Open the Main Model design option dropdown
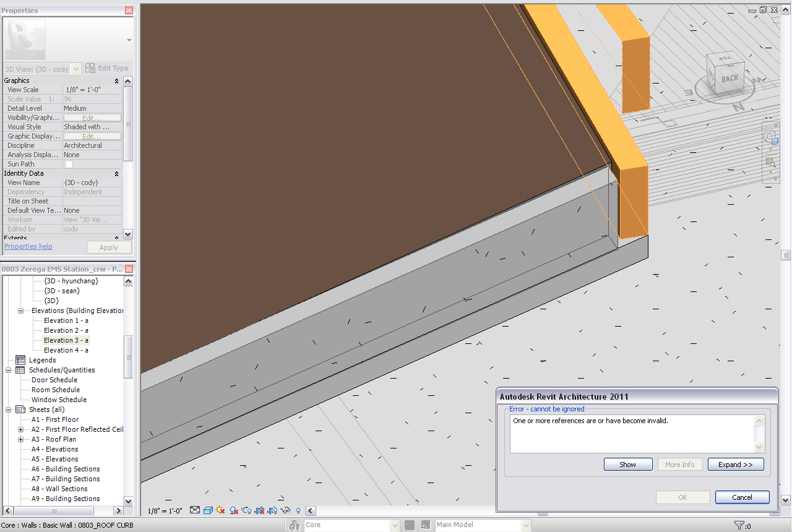The image size is (792, 532). [526, 525]
